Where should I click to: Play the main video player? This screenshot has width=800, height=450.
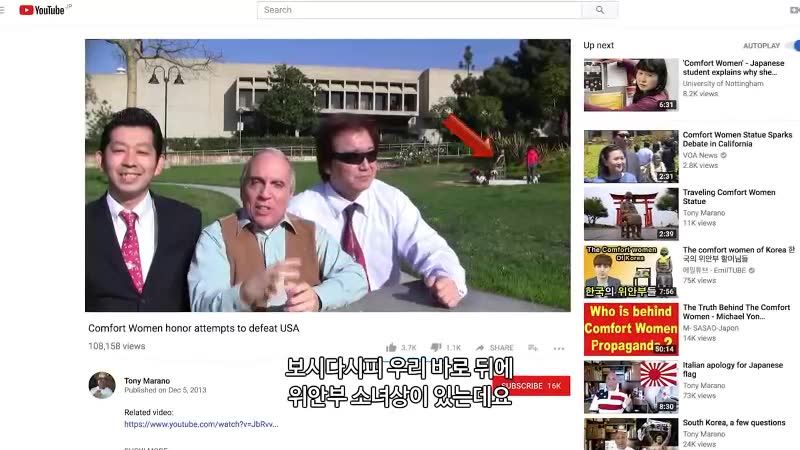[x=328, y=175]
